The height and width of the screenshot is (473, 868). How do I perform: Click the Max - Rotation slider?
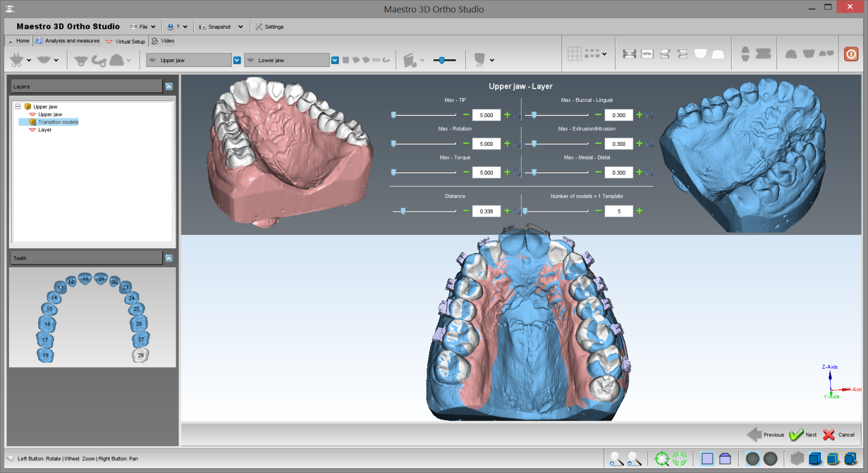424,144
